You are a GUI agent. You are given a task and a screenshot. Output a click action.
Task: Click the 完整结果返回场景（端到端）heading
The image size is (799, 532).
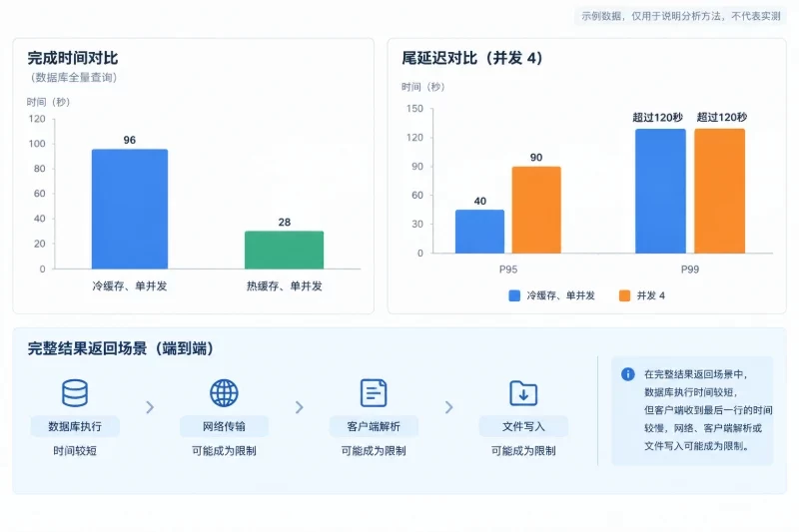click(x=121, y=348)
